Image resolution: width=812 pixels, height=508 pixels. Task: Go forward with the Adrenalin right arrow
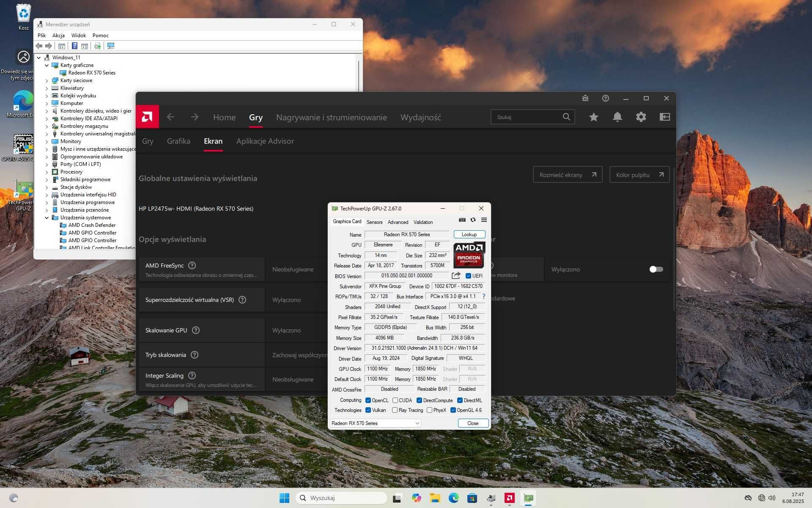click(195, 117)
